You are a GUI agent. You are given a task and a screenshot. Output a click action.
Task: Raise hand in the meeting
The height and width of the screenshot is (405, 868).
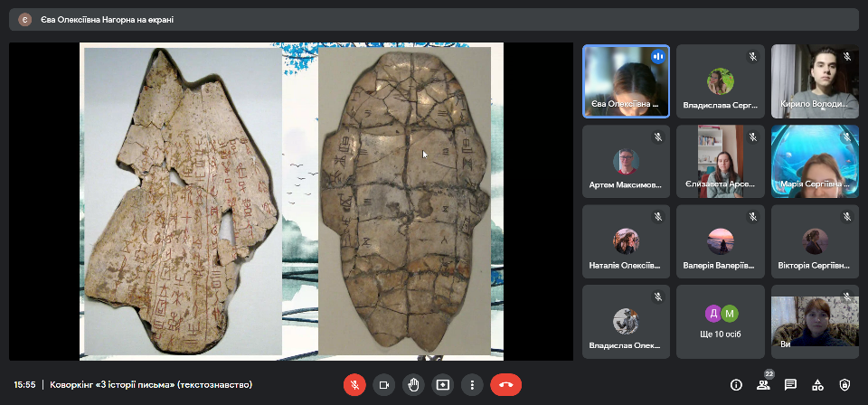pyautogui.click(x=413, y=384)
